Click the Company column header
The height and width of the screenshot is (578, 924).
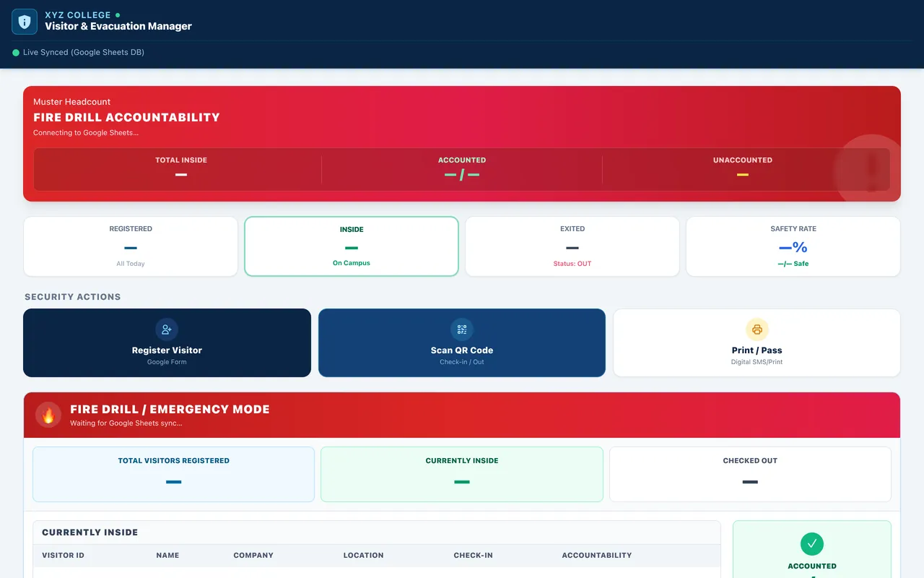pos(253,556)
